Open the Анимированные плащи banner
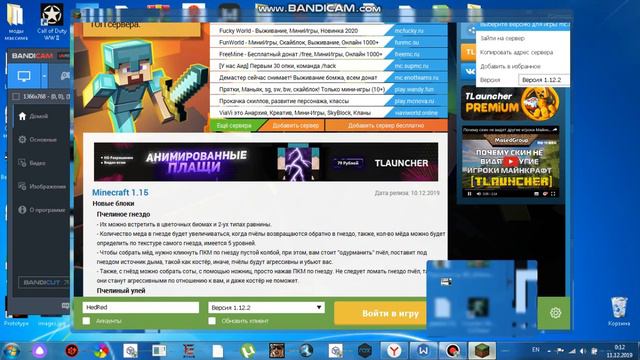Image resolution: width=640 pixels, height=360 pixels. pyautogui.click(x=266, y=162)
